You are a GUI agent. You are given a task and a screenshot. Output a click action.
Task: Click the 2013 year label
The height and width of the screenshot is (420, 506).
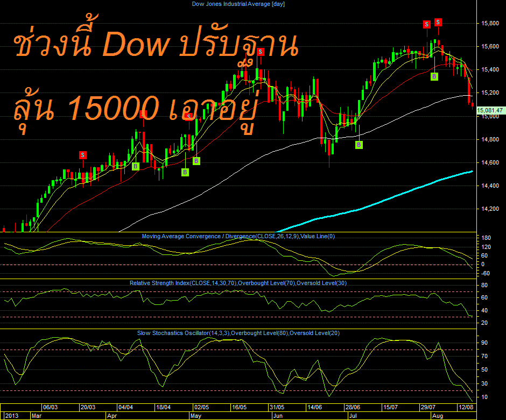[x=12, y=416]
